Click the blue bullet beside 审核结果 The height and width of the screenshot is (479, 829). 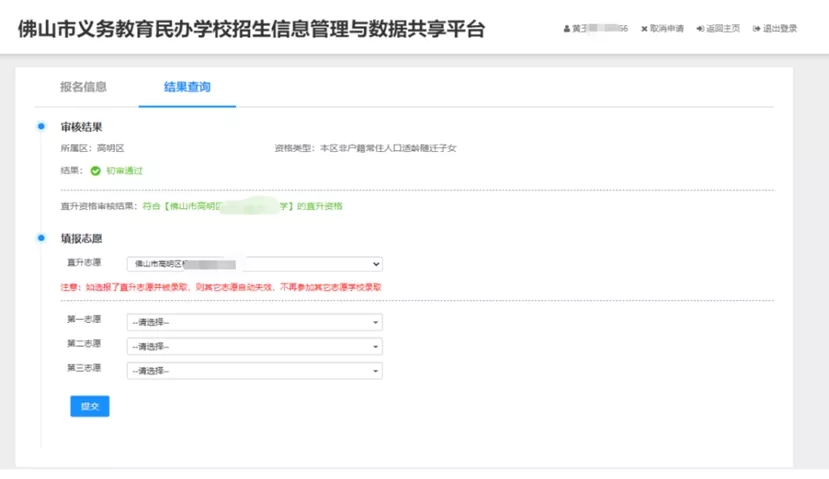click(x=41, y=127)
